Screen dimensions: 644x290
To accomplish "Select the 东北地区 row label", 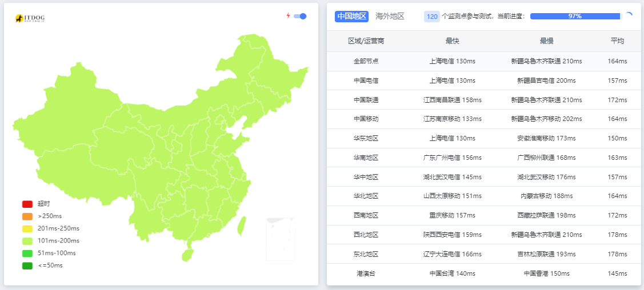I will [366, 254].
